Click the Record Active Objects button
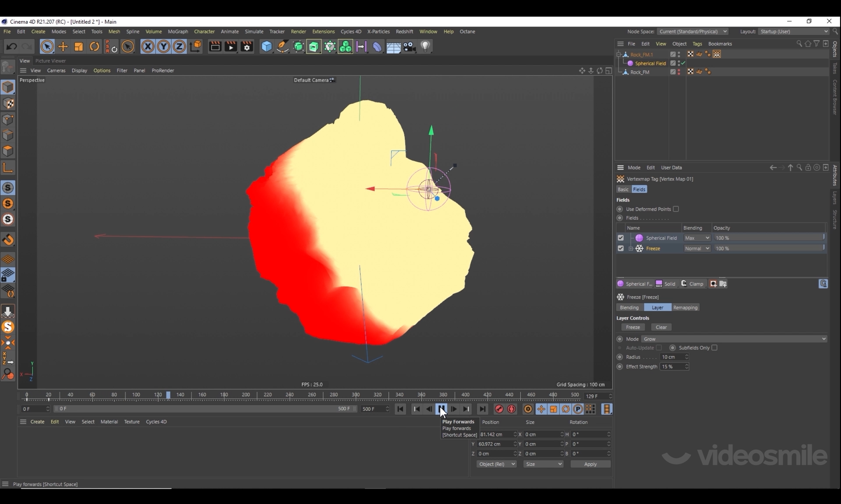The height and width of the screenshot is (504, 841). [x=499, y=409]
